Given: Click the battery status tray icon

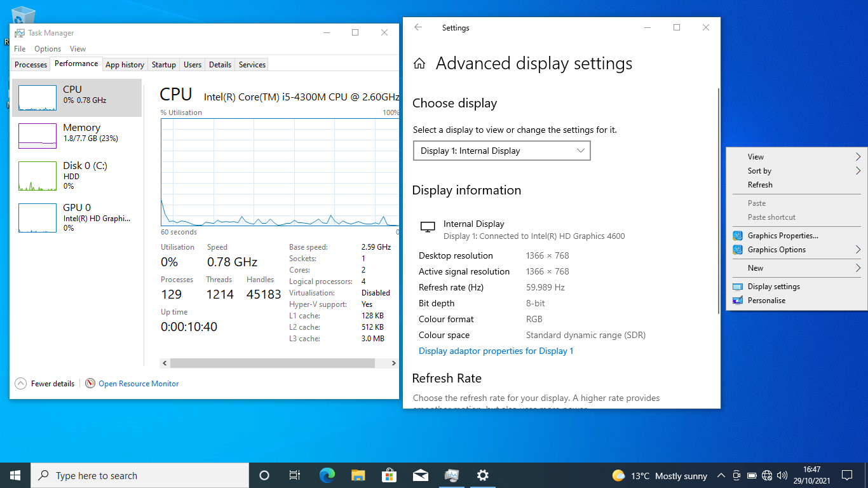Looking at the screenshot, I should [x=752, y=475].
